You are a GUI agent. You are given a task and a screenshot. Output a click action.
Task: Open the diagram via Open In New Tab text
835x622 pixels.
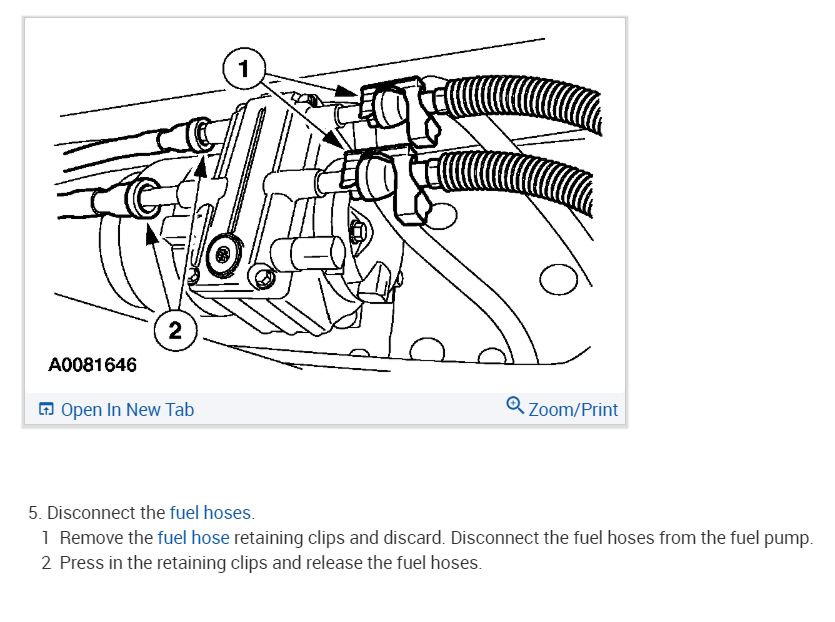point(127,410)
